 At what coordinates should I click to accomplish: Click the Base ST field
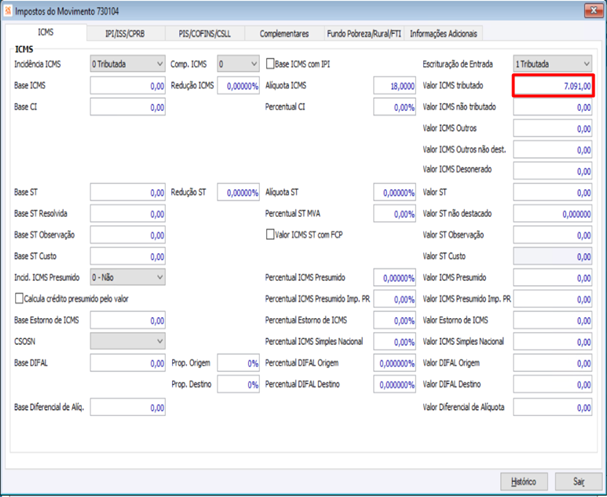point(128,192)
